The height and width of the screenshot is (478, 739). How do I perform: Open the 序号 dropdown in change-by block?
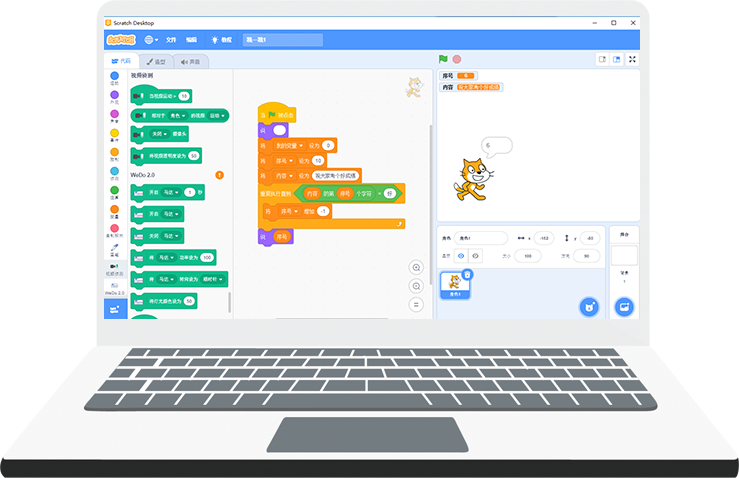coord(289,211)
